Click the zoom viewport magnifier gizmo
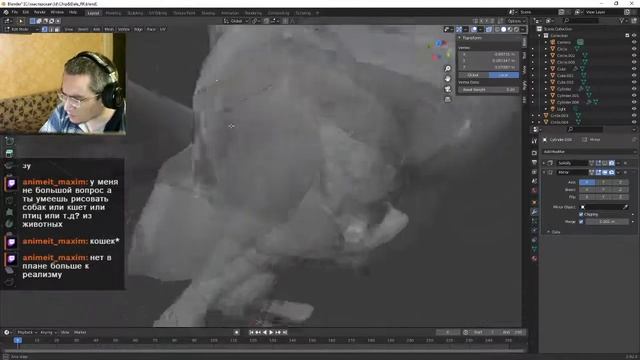The height and width of the screenshot is (360, 640). (x=448, y=69)
